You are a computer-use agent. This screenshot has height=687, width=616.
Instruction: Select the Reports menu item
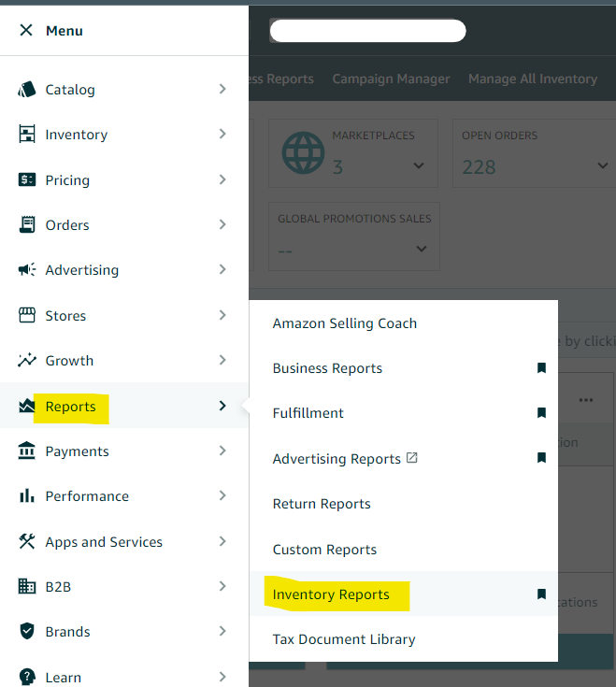[124, 406]
